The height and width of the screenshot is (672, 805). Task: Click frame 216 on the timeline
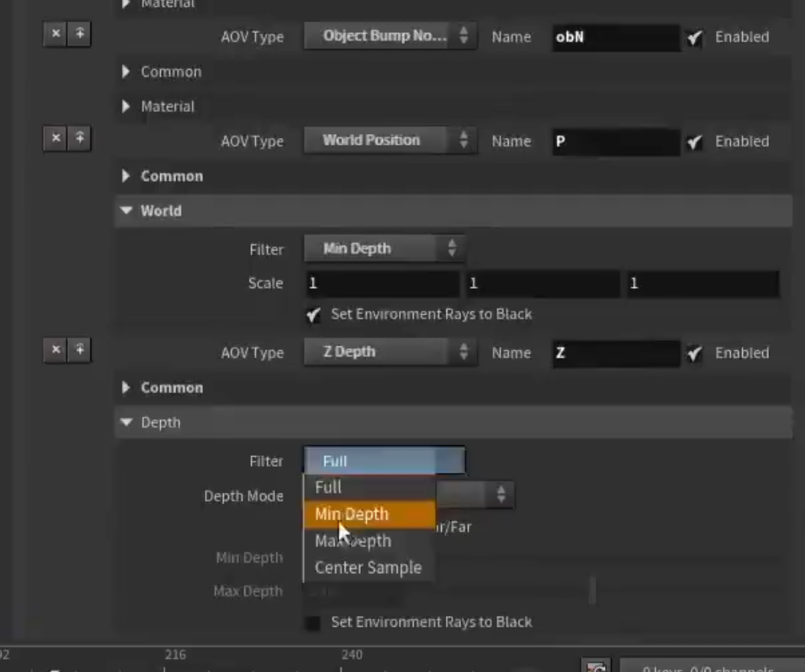[175, 655]
